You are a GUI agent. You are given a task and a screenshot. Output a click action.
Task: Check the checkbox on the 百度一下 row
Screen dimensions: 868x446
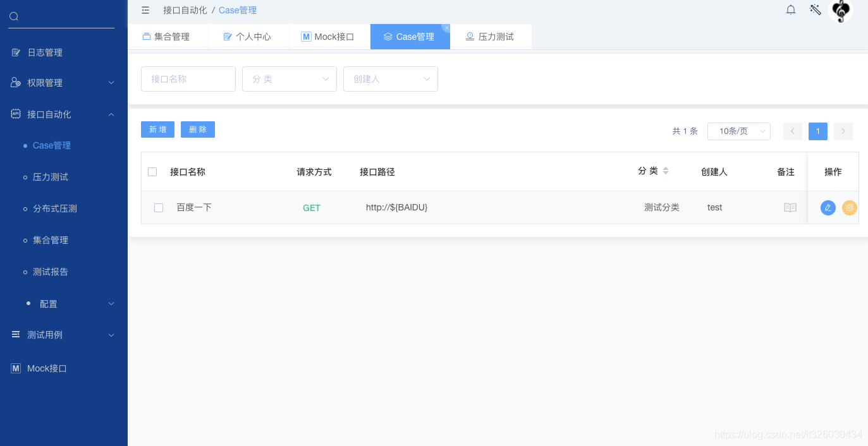[x=159, y=207]
